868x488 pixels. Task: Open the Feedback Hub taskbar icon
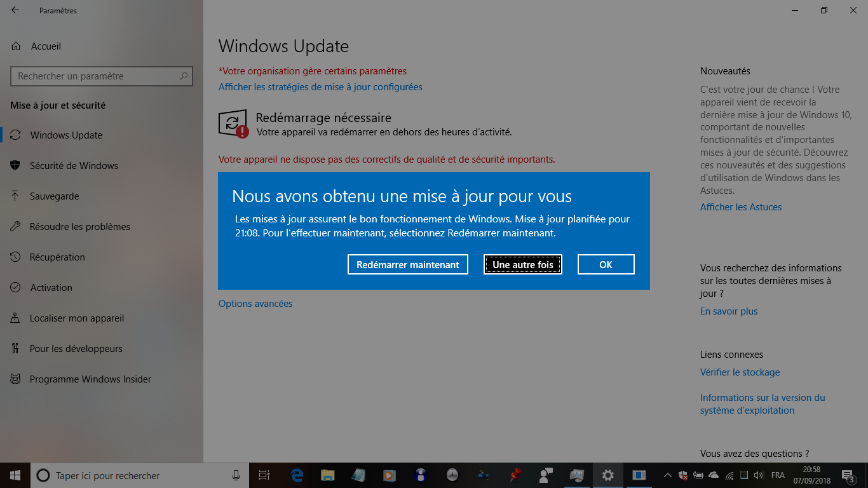tap(545, 475)
